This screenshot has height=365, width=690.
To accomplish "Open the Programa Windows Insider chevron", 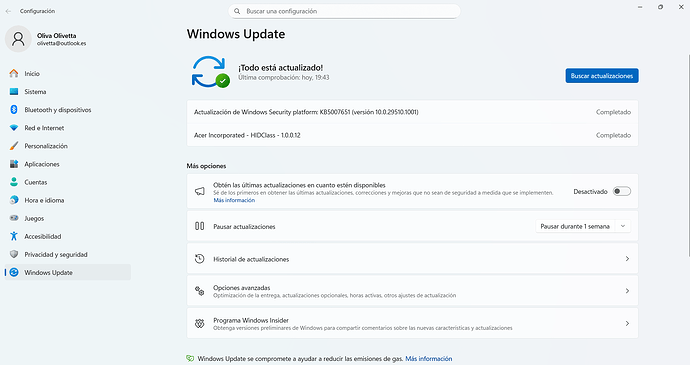I will [627, 324].
